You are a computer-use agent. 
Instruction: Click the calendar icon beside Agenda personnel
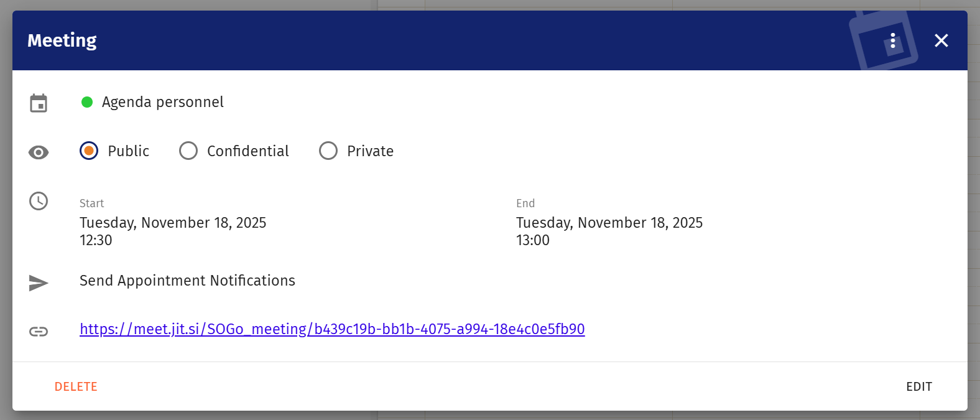[39, 103]
